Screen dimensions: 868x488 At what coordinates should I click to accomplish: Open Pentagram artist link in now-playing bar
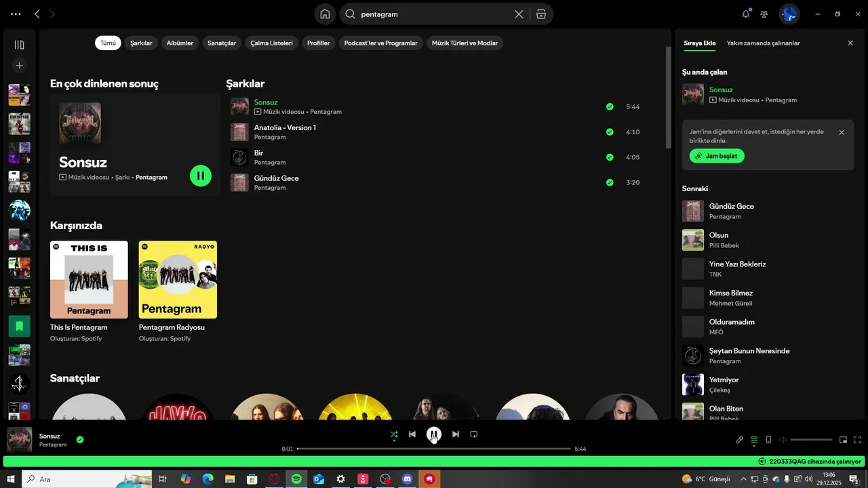53,445
